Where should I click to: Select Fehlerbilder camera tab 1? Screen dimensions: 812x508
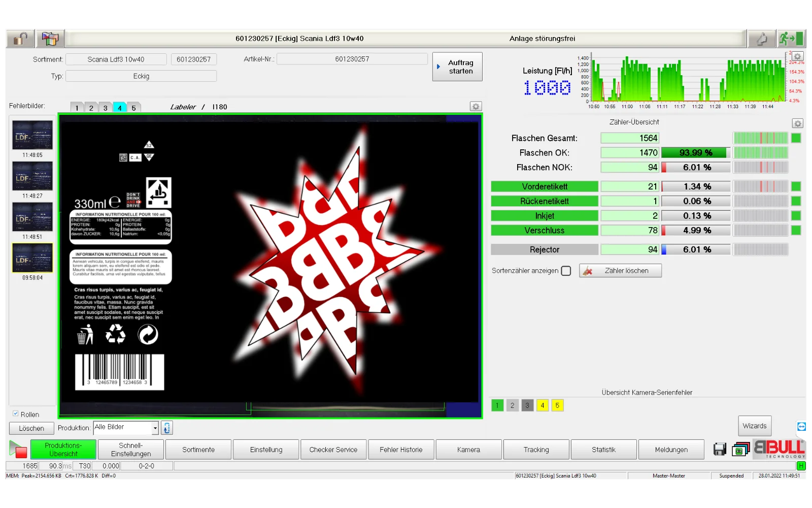pos(77,107)
